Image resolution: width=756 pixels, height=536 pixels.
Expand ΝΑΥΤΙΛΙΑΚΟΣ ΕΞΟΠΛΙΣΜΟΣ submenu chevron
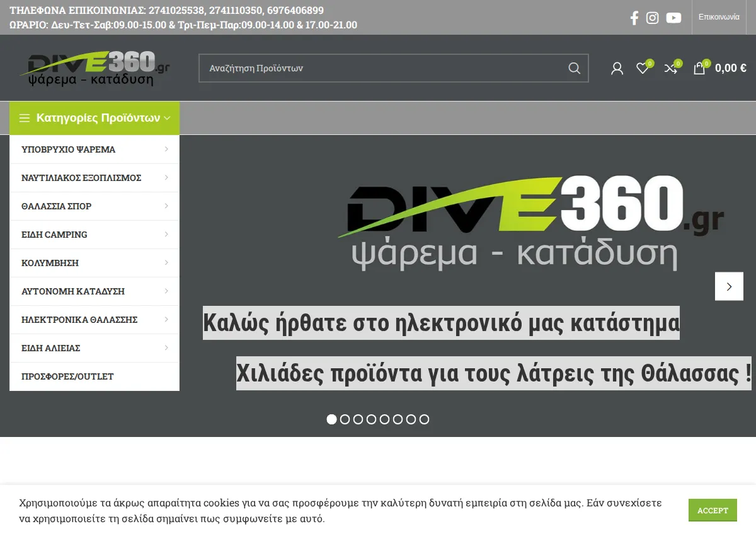coord(166,177)
